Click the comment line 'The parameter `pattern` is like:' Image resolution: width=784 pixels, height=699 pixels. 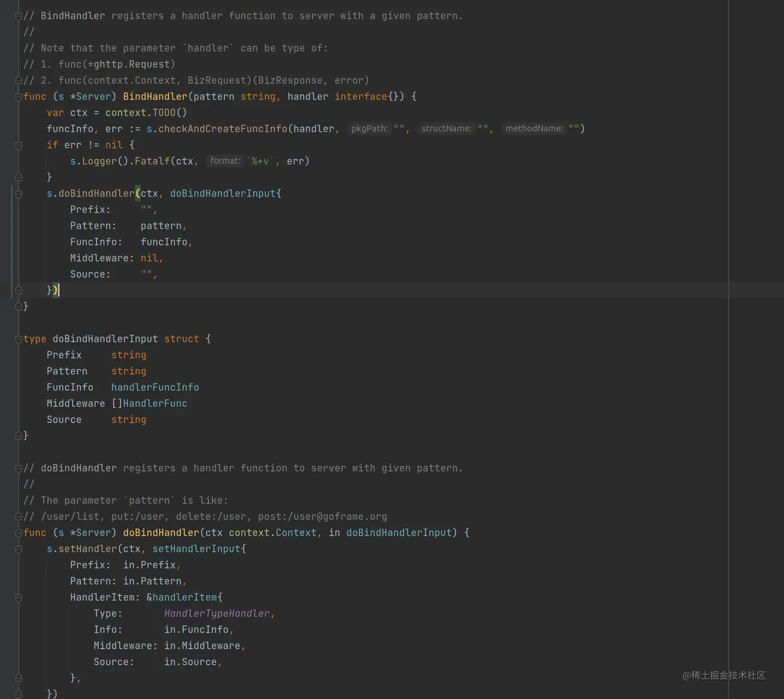click(134, 500)
